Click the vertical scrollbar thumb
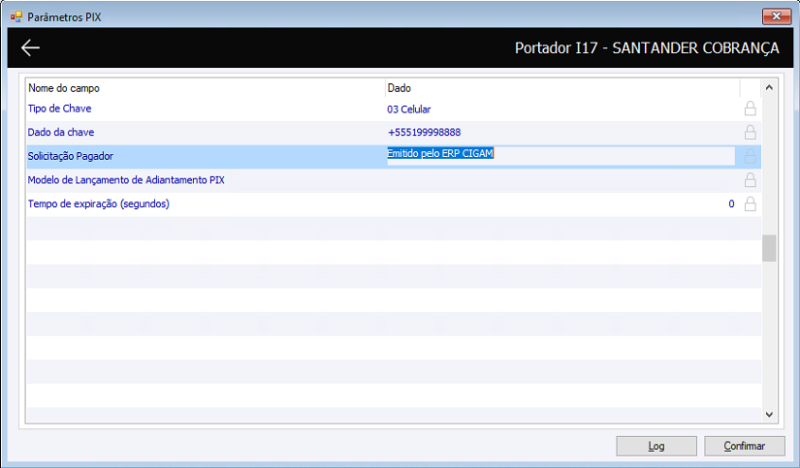This screenshot has height=468, width=800. click(x=769, y=248)
